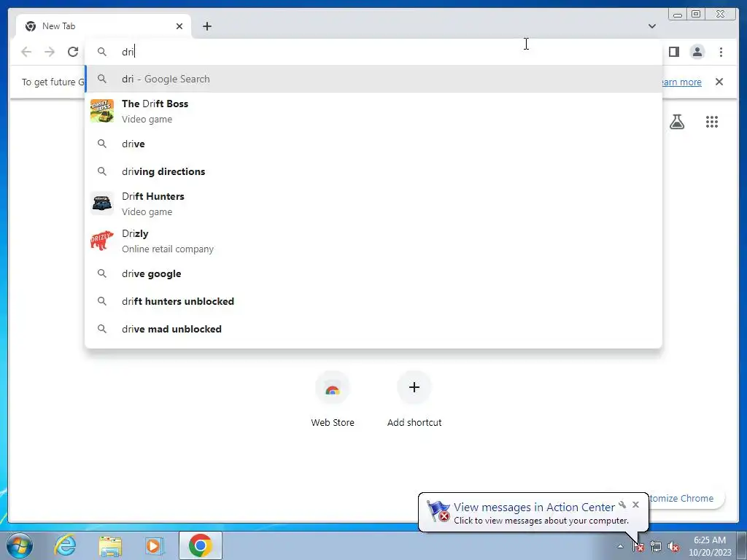
Task: Click the Chrome taskbar button
Action: click(x=200, y=545)
